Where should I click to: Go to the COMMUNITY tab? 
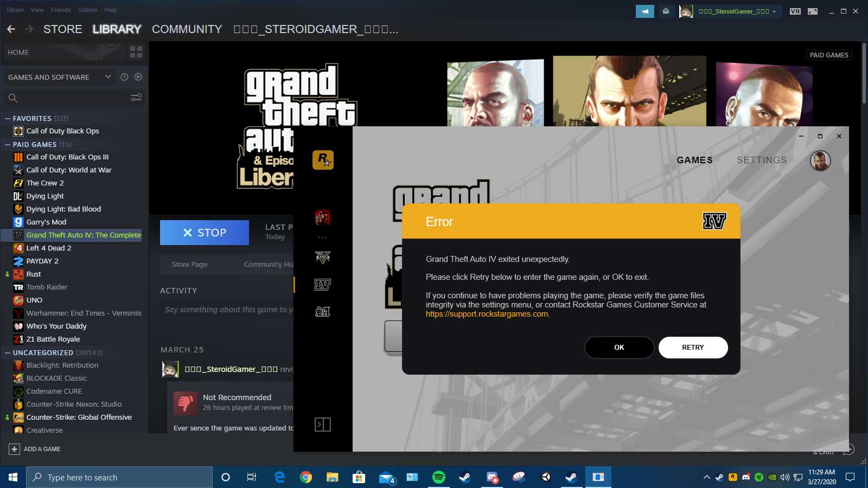pyautogui.click(x=187, y=29)
